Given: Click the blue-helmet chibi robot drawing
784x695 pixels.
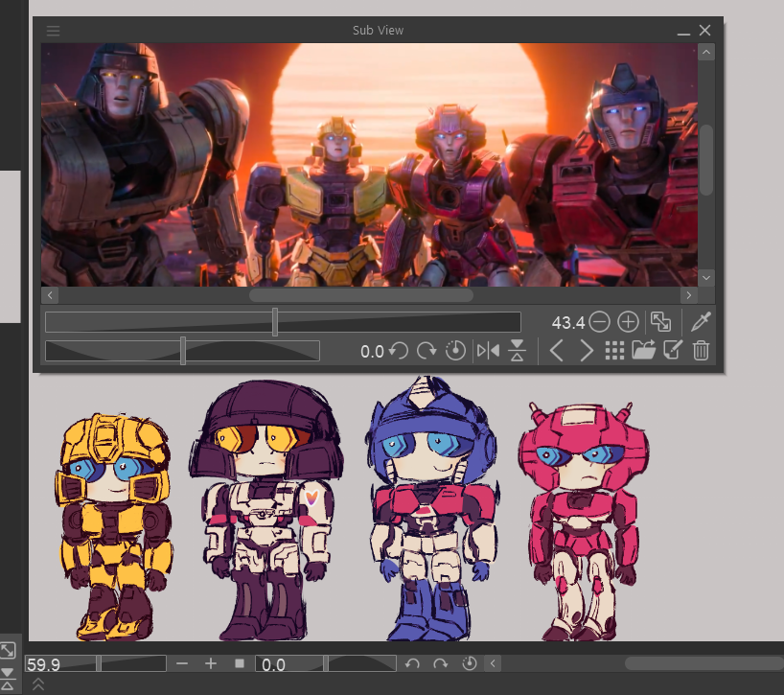Looking at the screenshot, I should 433,508.
